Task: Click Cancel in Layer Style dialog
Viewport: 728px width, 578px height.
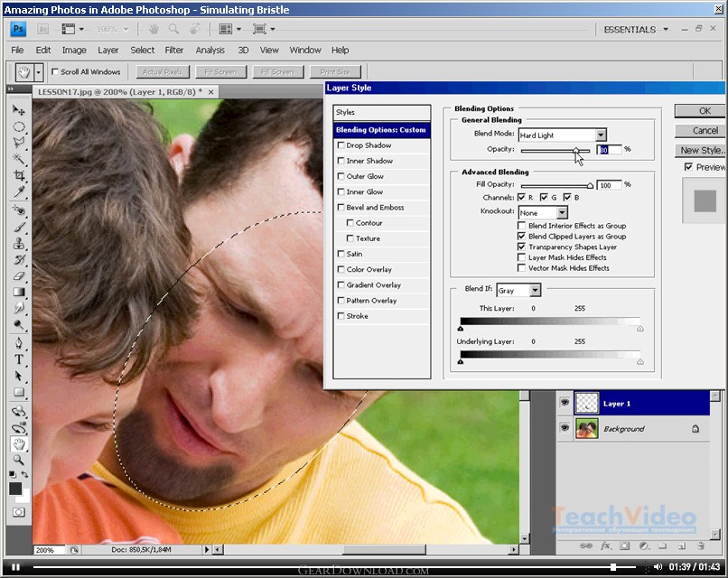Action: pos(700,131)
